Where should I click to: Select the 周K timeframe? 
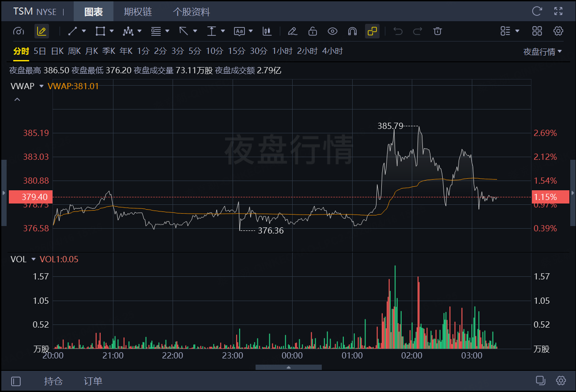pyautogui.click(x=74, y=51)
